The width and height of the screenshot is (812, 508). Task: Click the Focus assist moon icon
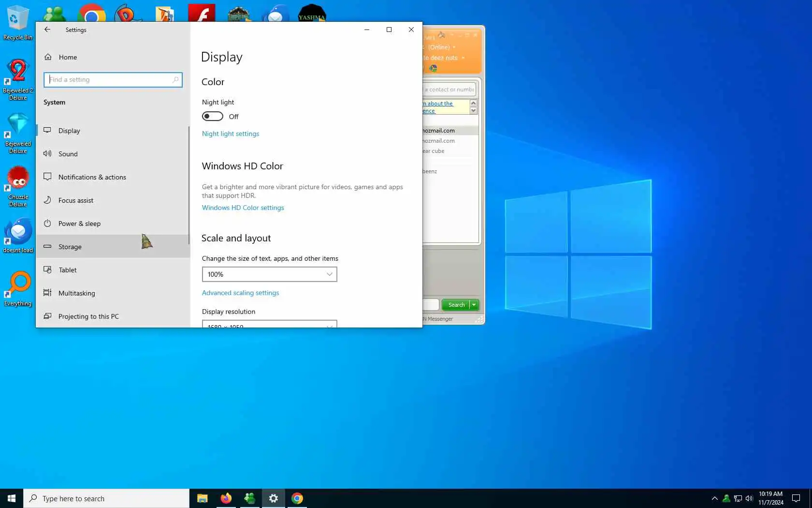pyautogui.click(x=47, y=200)
